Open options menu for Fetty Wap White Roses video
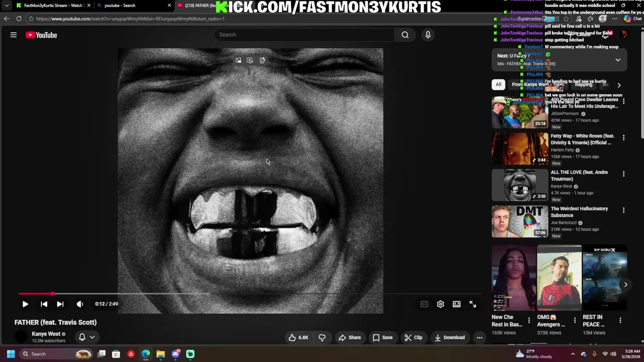 [623, 137]
